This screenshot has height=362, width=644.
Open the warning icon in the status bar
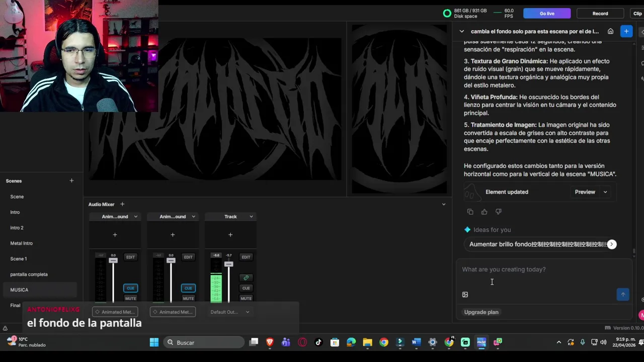(5, 328)
